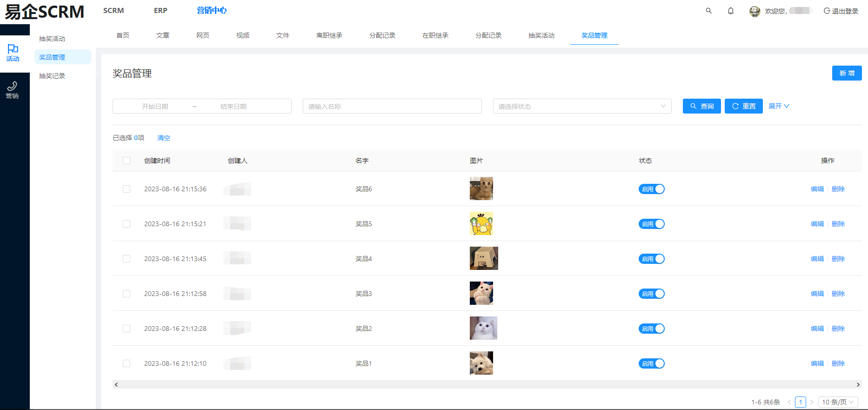Click the 新增 button
Viewport: 868px width, 410px height.
click(847, 73)
